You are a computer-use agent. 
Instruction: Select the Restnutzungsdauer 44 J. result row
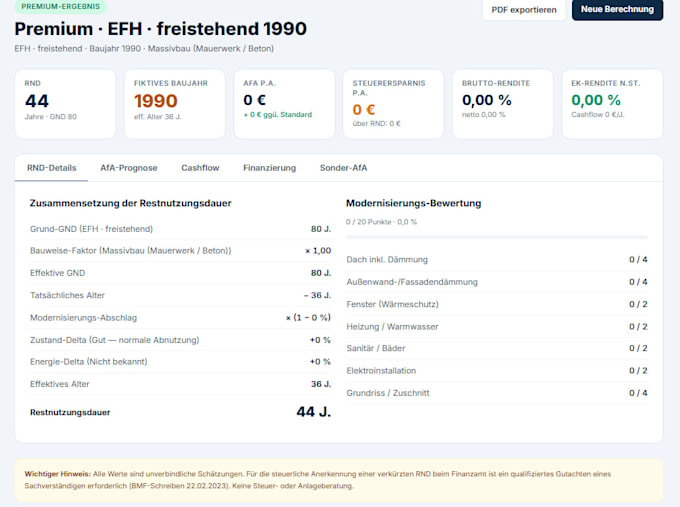pos(180,412)
